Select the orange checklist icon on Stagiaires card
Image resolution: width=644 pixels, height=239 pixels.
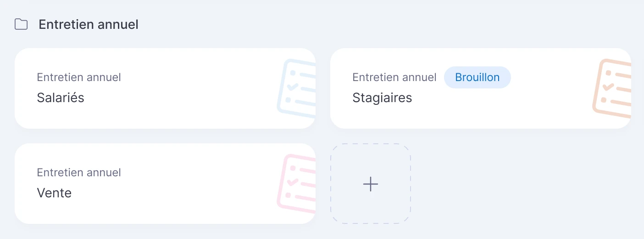(612, 88)
